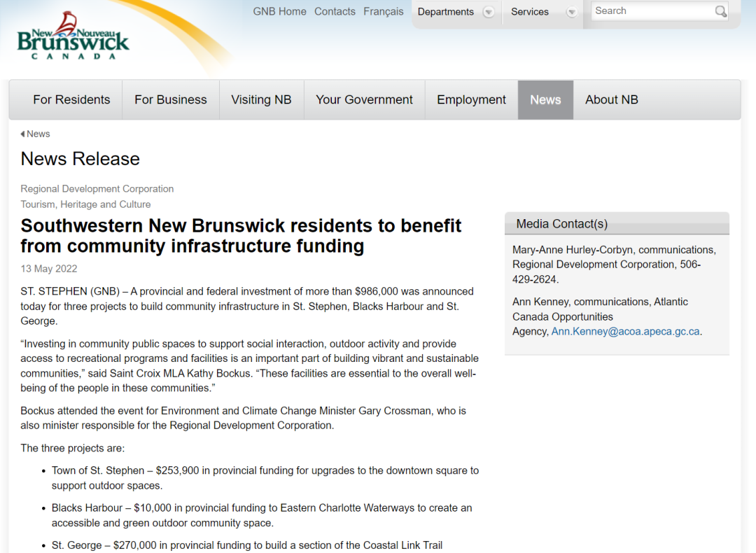Screen dimensions: 756x553
Task: Switch language to Français
Action: coord(384,12)
